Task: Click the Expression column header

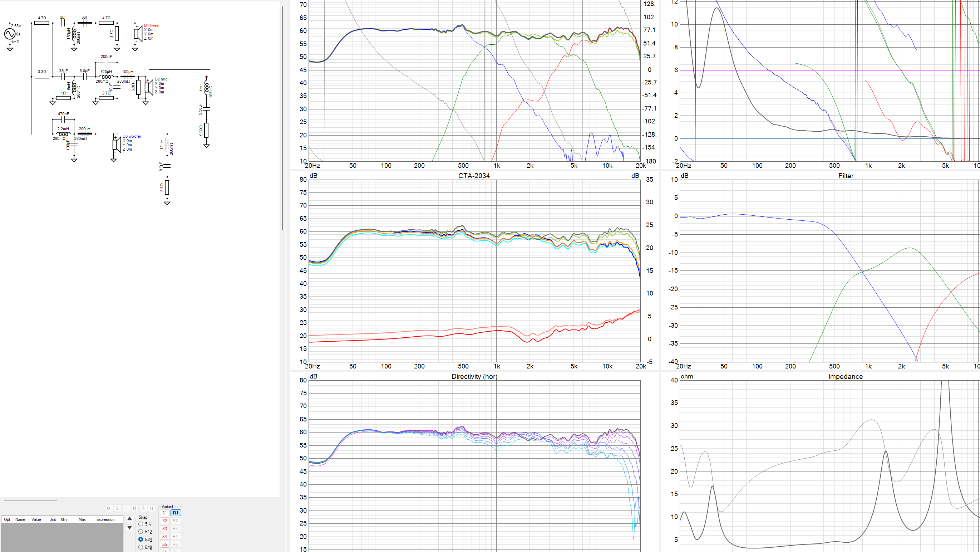Action: tap(105, 519)
